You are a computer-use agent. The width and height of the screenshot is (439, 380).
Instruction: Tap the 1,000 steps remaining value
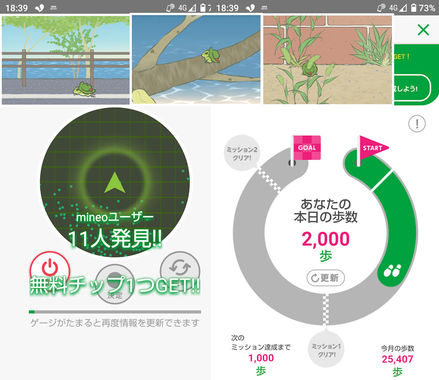[x=261, y=358]
